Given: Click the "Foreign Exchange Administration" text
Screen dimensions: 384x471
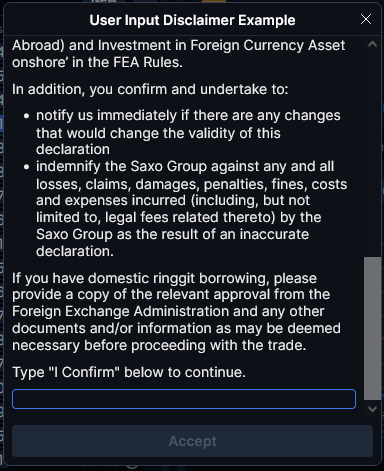Looking at the screenshot, I should [x=120, y=311].
